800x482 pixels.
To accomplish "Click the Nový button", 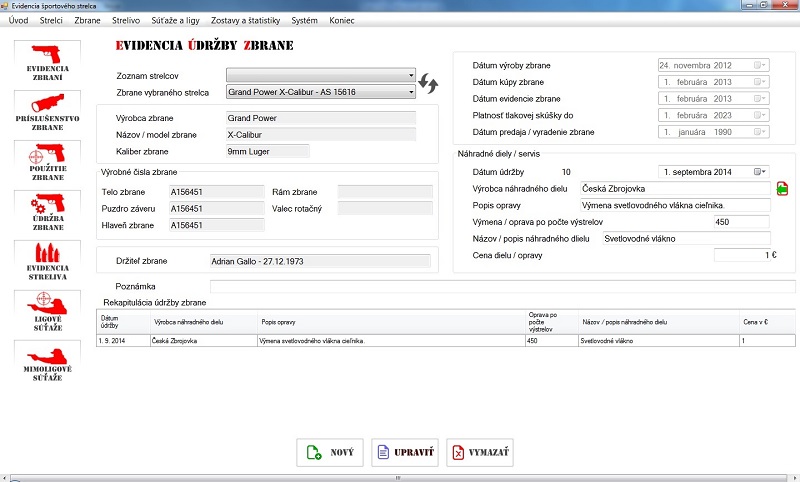I will 329,453.
